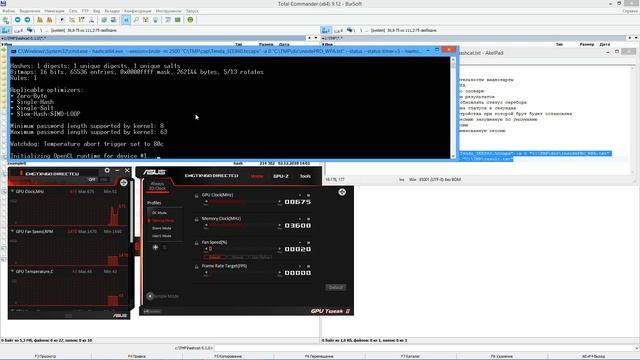Click the blue forward arrow toolbar icon
This screenshot has height=360, width=640.
click(x=27, y=20)
